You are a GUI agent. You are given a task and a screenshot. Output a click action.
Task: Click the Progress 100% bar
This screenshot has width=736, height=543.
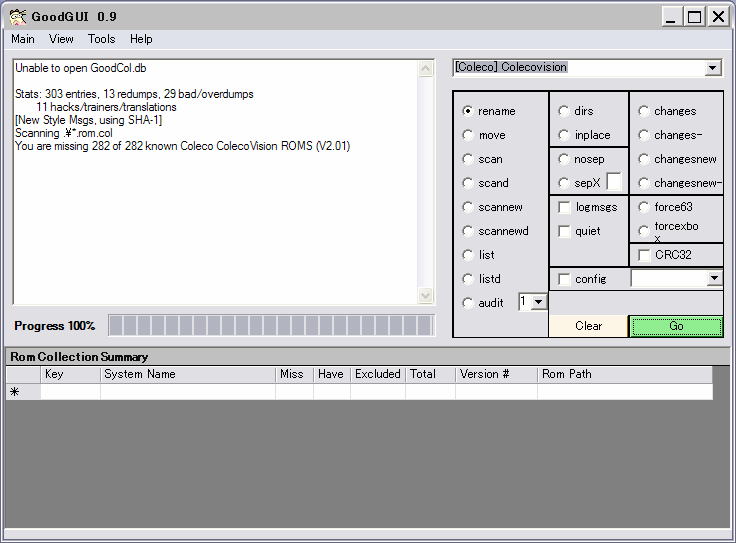coord(271,326)
